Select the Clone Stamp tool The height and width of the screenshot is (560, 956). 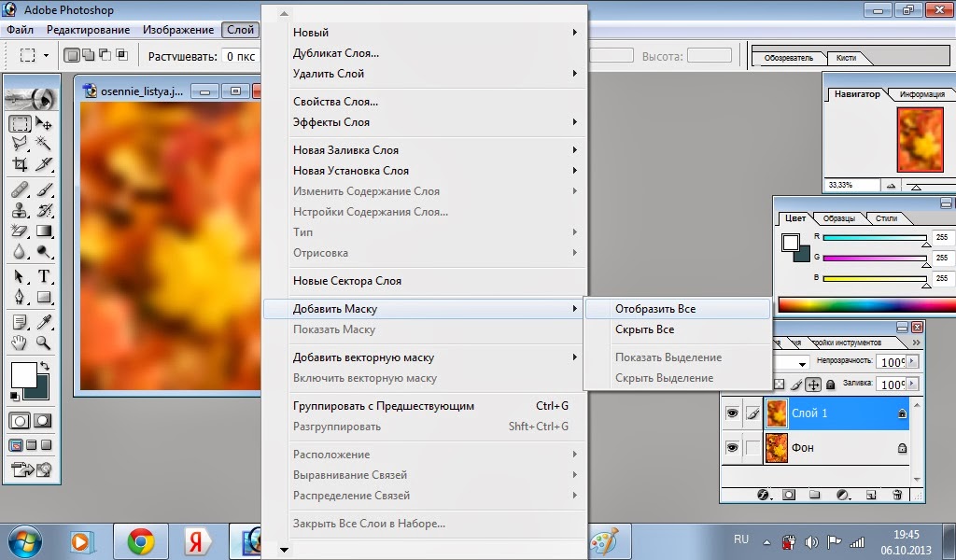(x=20, y=210)
